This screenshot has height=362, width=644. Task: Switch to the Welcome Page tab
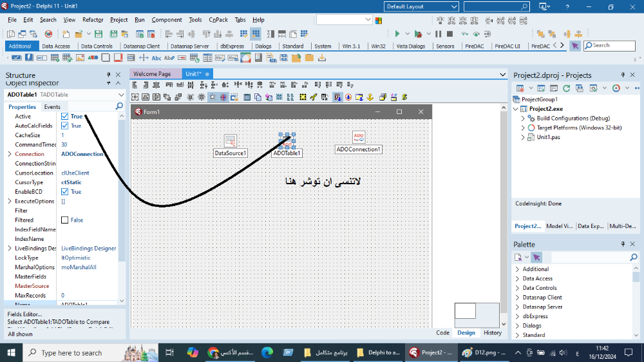tap(152, 74)
